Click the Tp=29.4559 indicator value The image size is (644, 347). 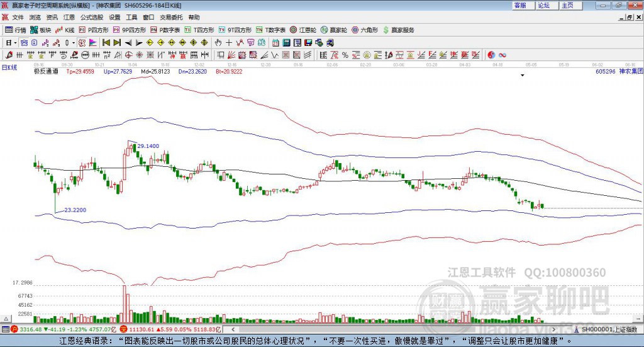80,72
